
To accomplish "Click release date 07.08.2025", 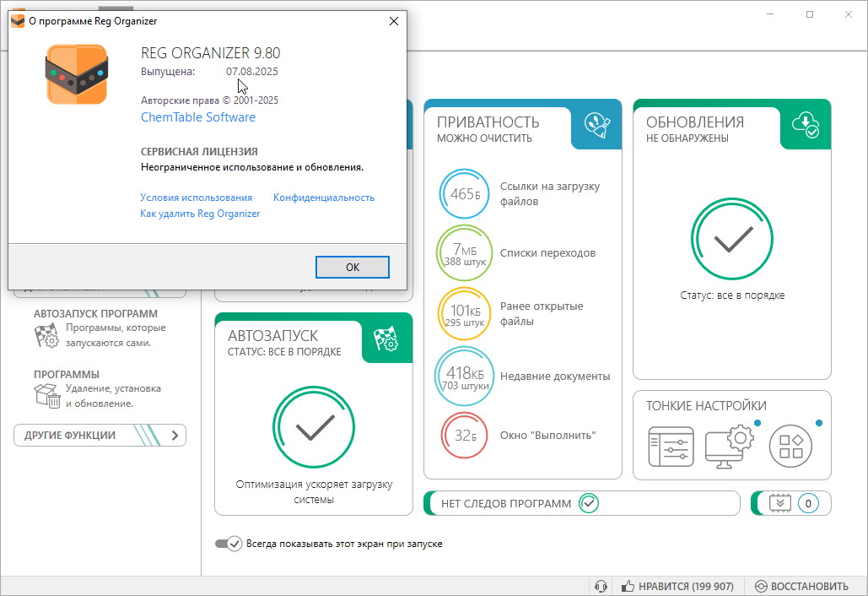I will 252,72.
